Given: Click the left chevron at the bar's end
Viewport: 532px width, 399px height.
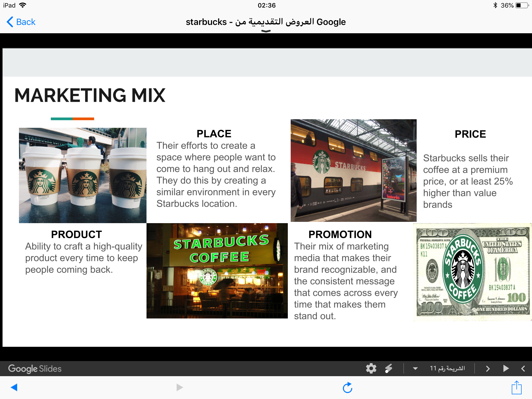Looking at the screenshot, I should (523, 369).
